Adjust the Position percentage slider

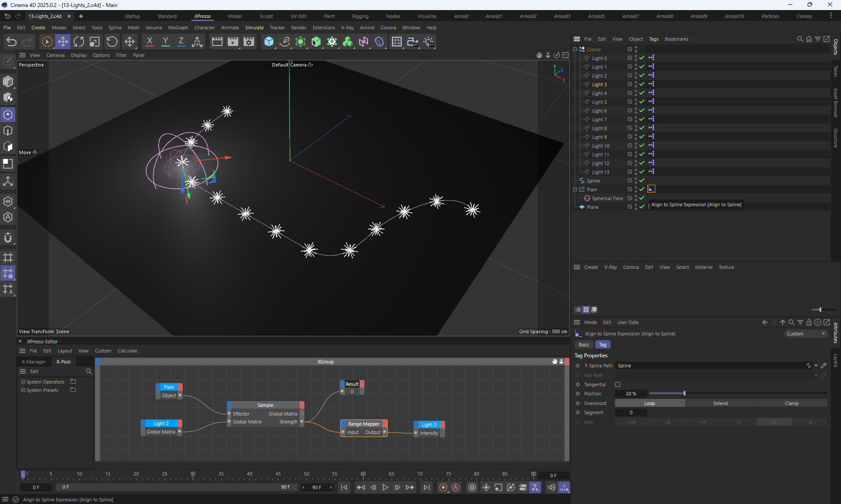point(684,394)
